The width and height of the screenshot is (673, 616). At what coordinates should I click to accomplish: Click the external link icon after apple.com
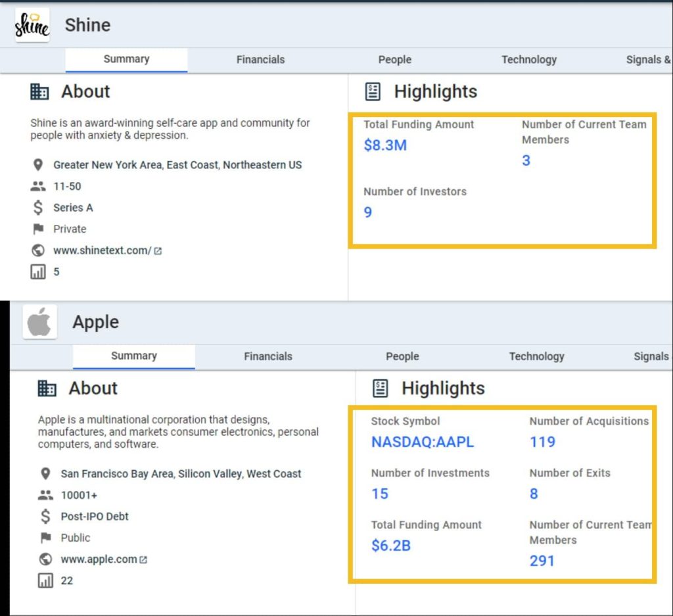coord(143,559)
